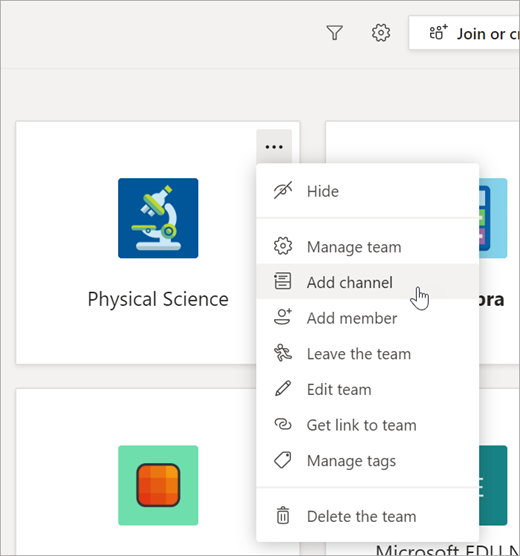Click the Leave the team running icon
Image resolution: width=520 pixels, height=556 pixels.
point(283,353)
